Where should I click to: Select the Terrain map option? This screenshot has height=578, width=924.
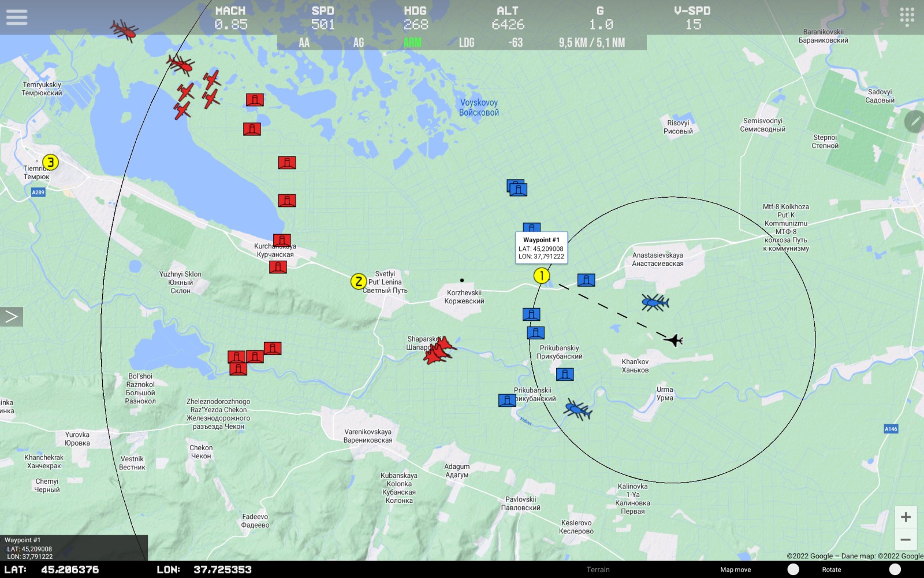[x=598, y=569]
